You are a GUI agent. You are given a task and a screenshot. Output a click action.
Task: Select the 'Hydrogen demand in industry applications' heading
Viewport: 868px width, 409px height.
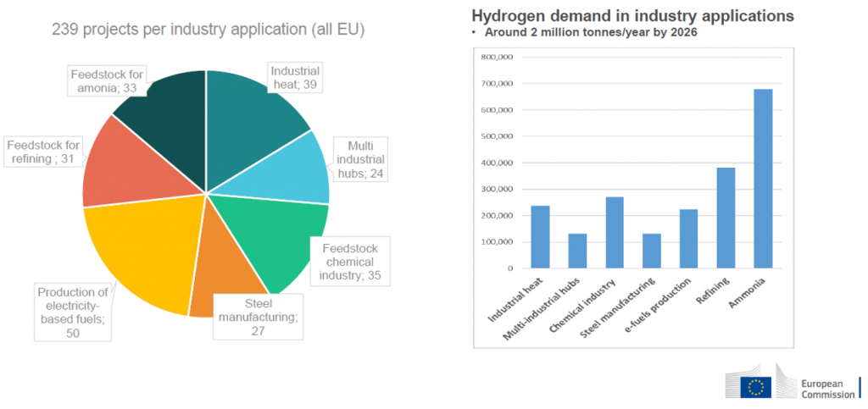[632, 16]
